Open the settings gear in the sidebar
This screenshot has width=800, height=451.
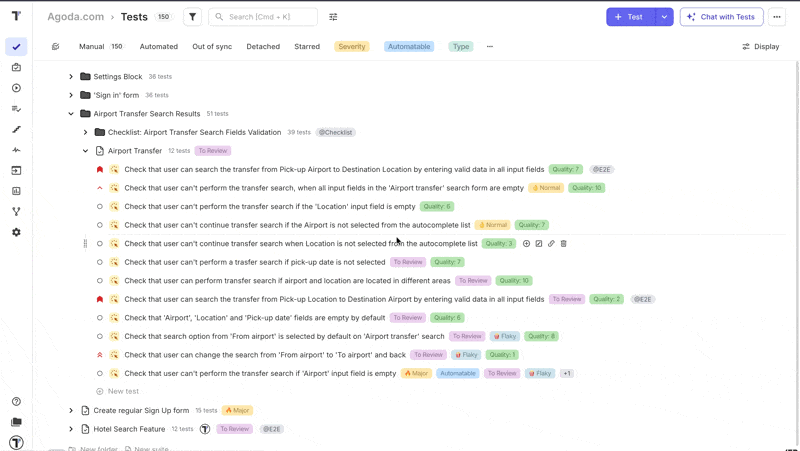click(16, 232)
